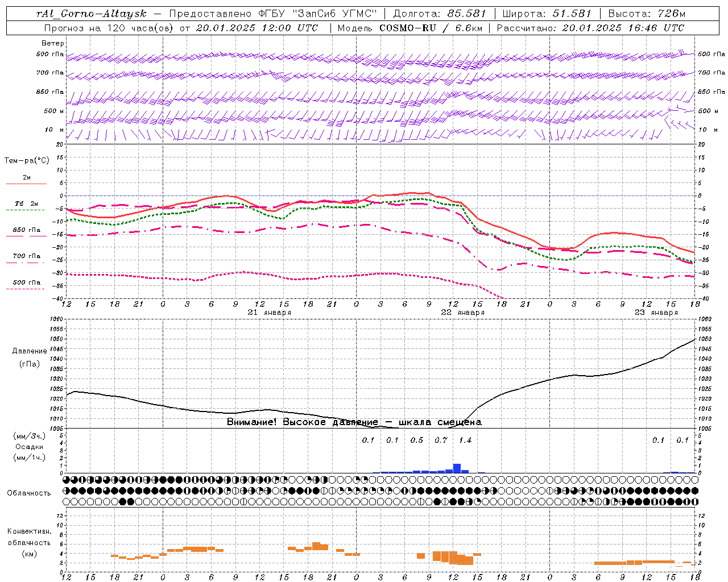Click the "Высота: 726м" header value
Image resolution: width=728 pixels, height=582 pixels.
pyautogui.click(x=647, y=14)
